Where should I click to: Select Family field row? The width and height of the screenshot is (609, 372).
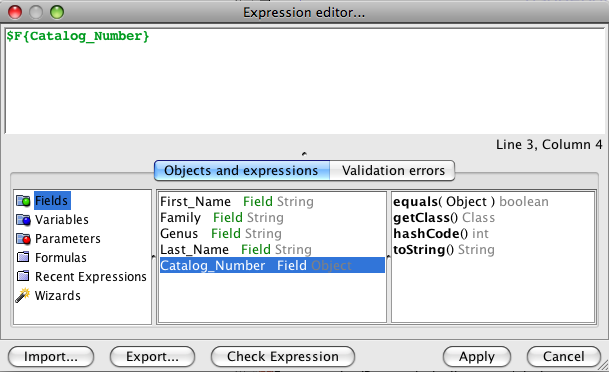[x=272, y=217]
